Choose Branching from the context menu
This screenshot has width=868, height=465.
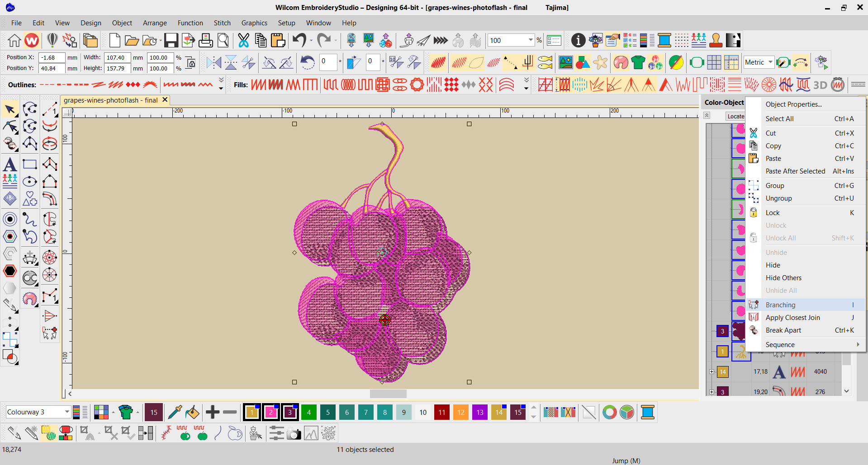(780, 305)
